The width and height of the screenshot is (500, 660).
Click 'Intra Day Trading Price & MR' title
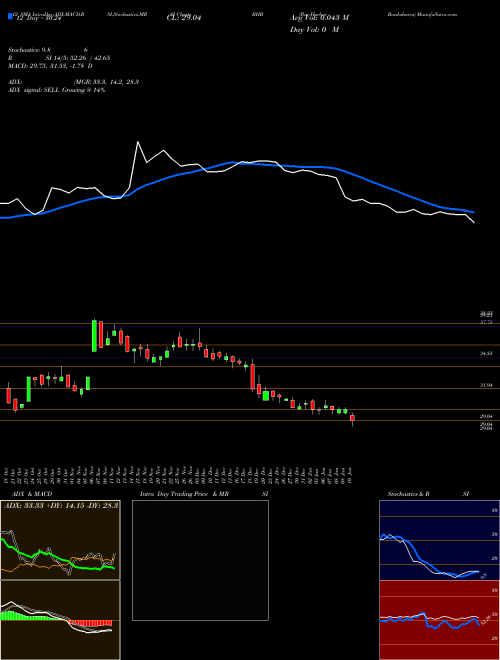[x=184, y=494]
